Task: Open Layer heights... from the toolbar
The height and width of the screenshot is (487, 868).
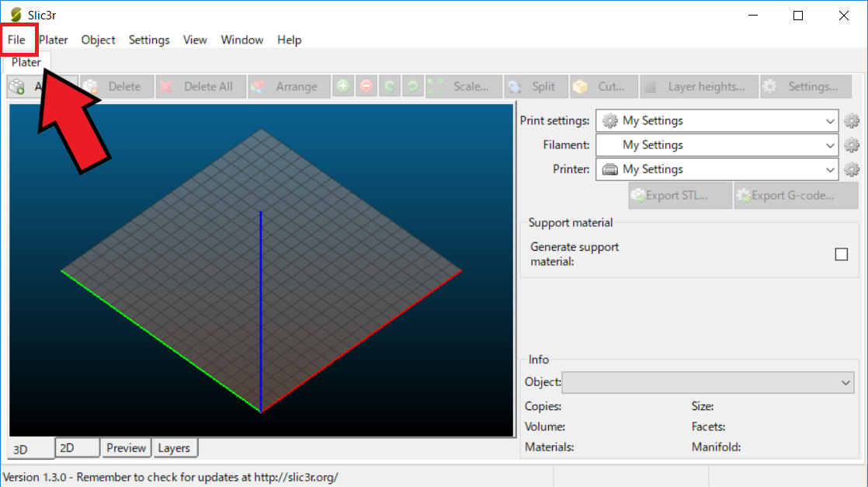Action: pos(700,86)
